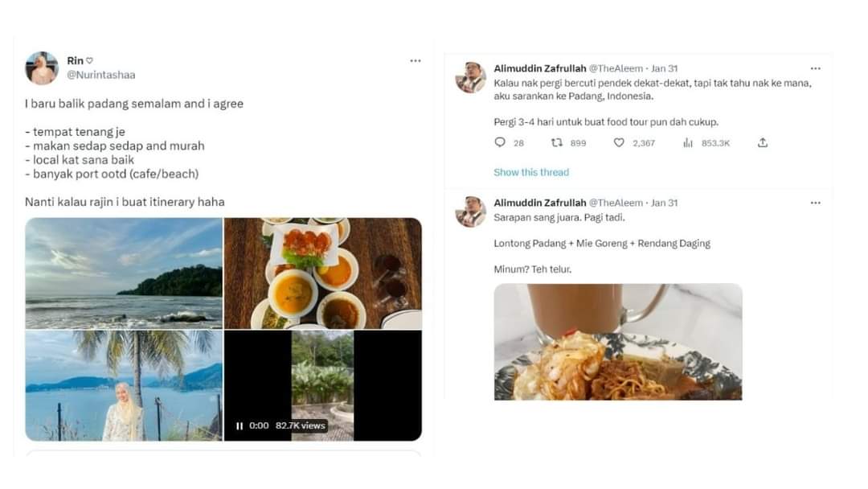868x489 pixels.
Task: View analytics showing 853.3K views
Action: (x=688, y=142)
